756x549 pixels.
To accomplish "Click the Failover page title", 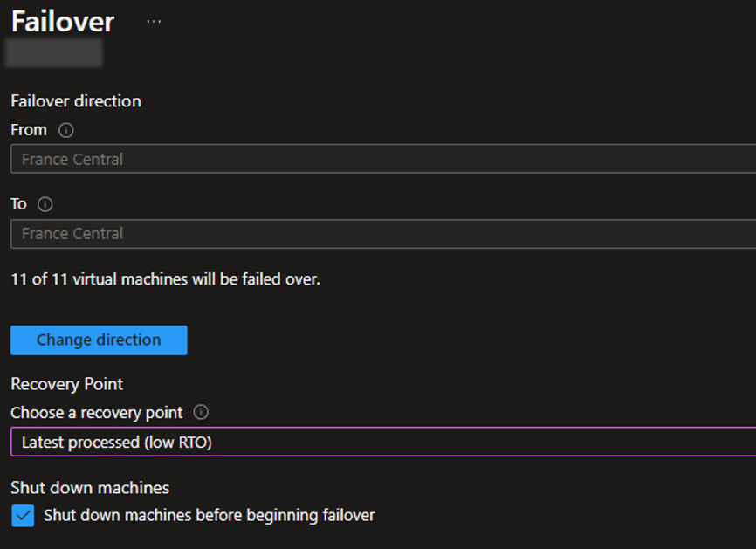I will click(x=63, y=22).
